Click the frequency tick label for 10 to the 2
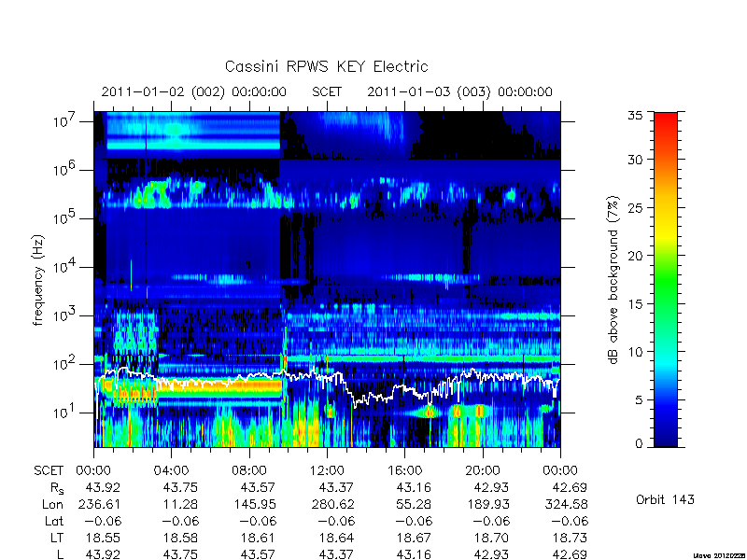Viewport: 747px width, 560px height. pos(65,363)
